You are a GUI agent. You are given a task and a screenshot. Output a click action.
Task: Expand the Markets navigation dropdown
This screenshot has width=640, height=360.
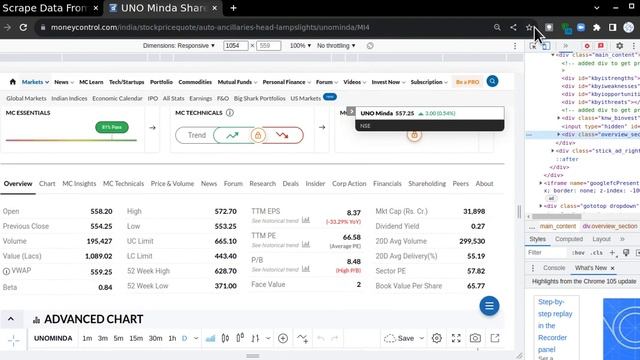35,82
